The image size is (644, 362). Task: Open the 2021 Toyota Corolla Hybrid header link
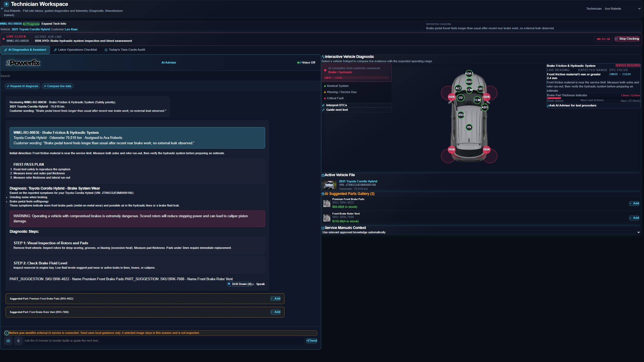coord(31,29)
